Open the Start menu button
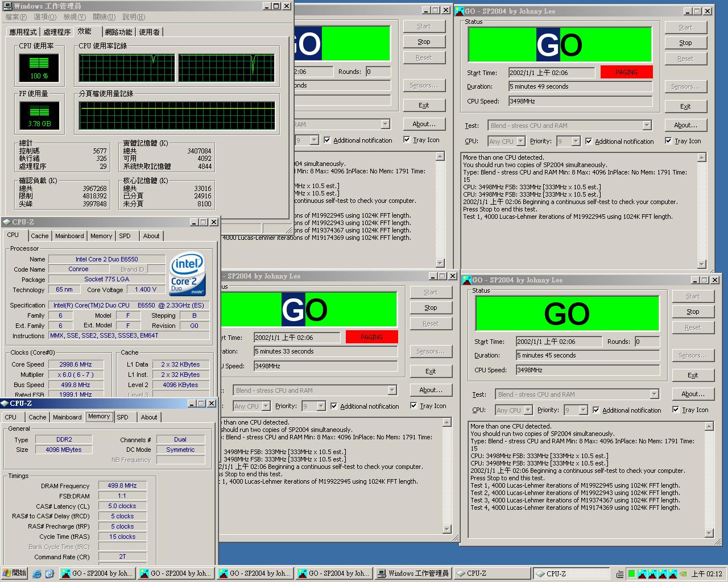This screenshot has width=728, height=582. point(14,573)
